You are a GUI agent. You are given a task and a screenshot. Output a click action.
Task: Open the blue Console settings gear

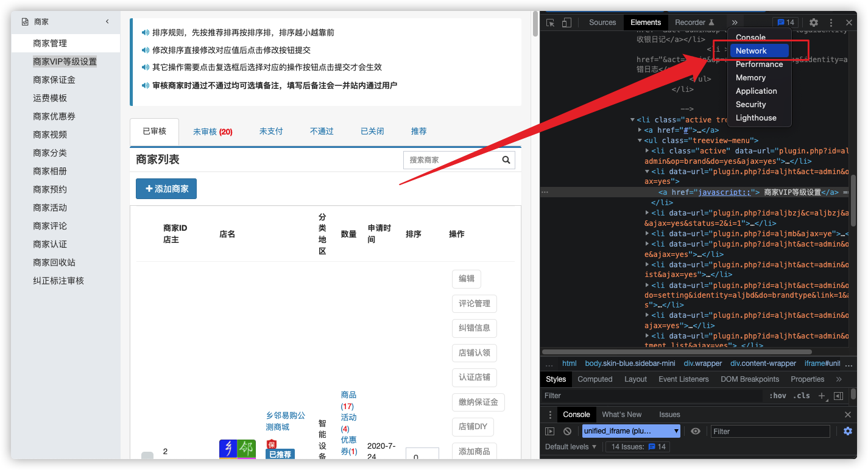coord(848,431)
